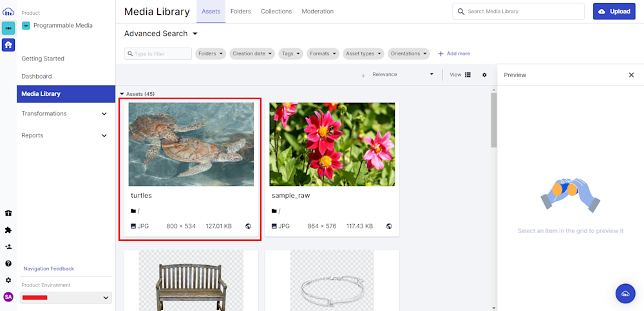Switch to the Moderation tab
This screenshot has height=311, width=644.
point(317,12)
